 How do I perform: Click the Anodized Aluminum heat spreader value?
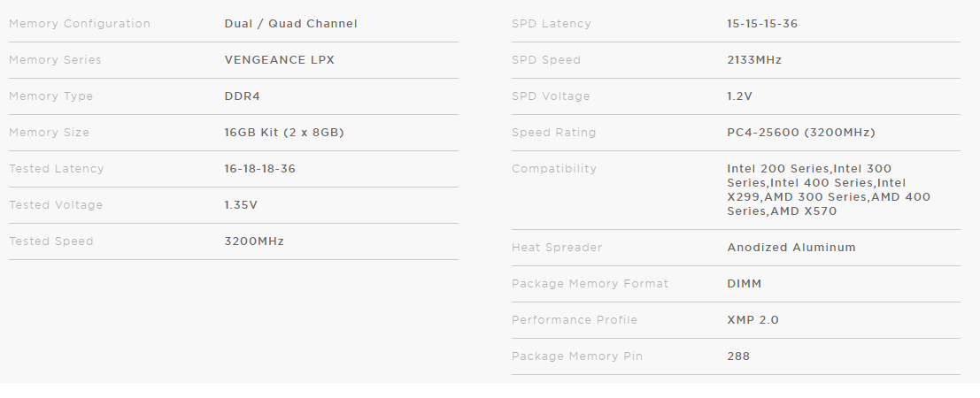coord(791,248)
